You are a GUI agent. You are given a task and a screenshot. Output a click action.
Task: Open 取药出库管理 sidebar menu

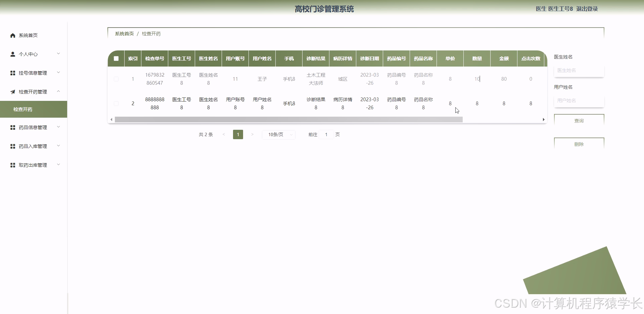point(34,165)
